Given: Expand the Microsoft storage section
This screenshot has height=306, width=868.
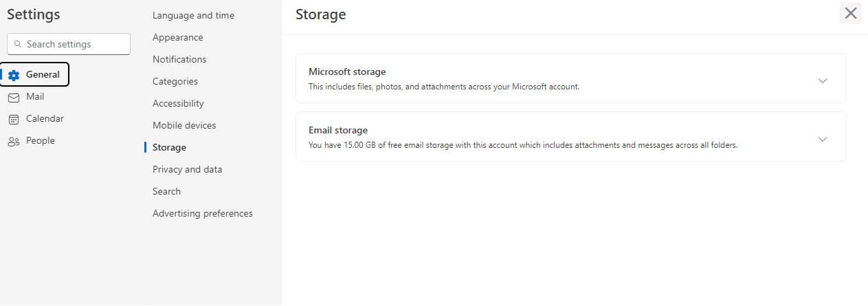Looking at the screenshot, I should [823, 80].
